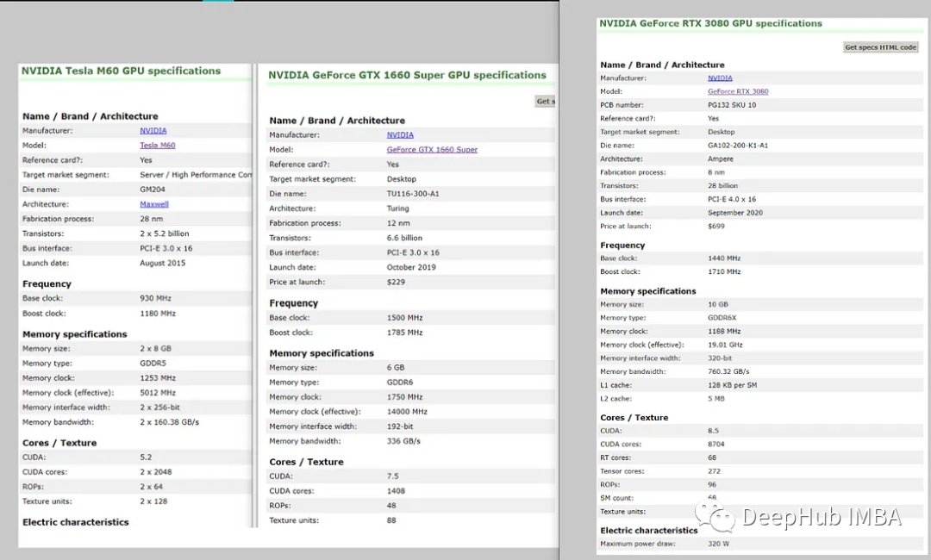Select the Turing architecture value

point(397,208)
